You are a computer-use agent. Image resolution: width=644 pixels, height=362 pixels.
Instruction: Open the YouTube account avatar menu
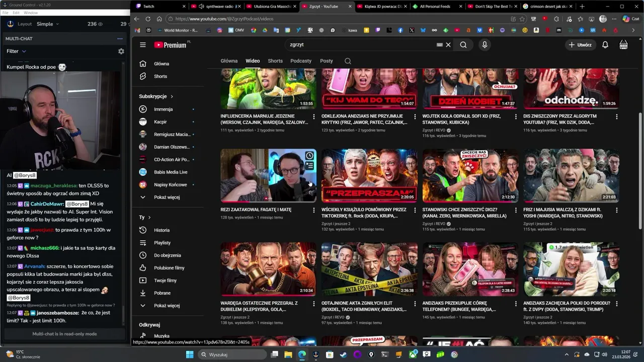[x=623, y=45]
